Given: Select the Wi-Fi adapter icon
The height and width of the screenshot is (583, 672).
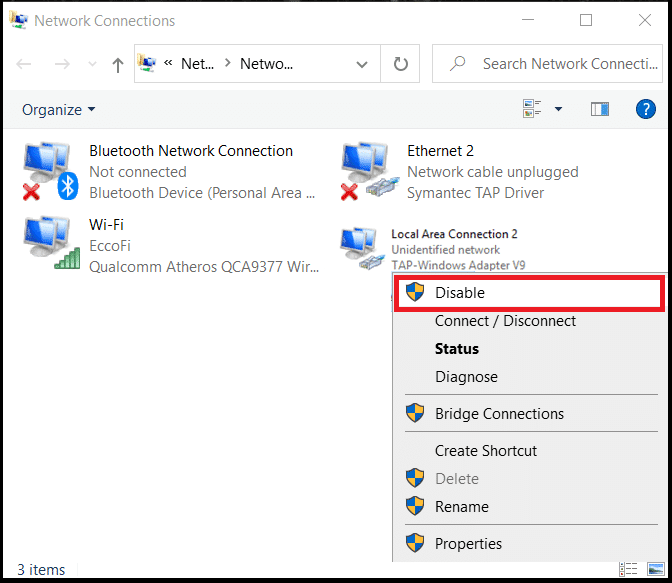Looking at the screenshot, I should 51,243.
